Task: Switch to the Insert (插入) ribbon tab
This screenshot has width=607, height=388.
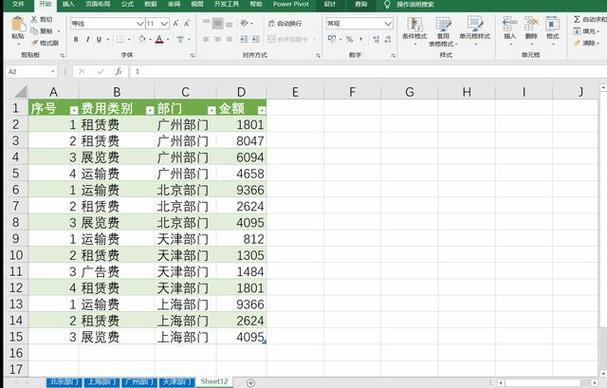Action: point(68,4)
